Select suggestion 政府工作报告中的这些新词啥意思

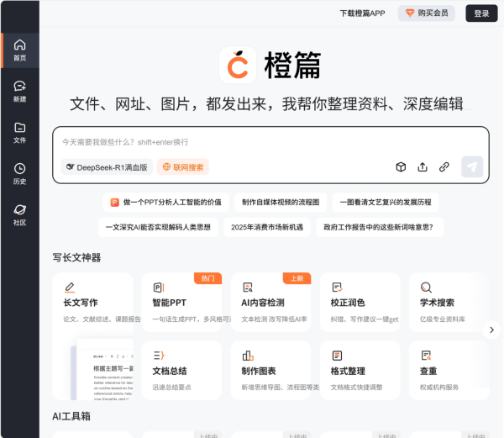click(x=380, y=227)
